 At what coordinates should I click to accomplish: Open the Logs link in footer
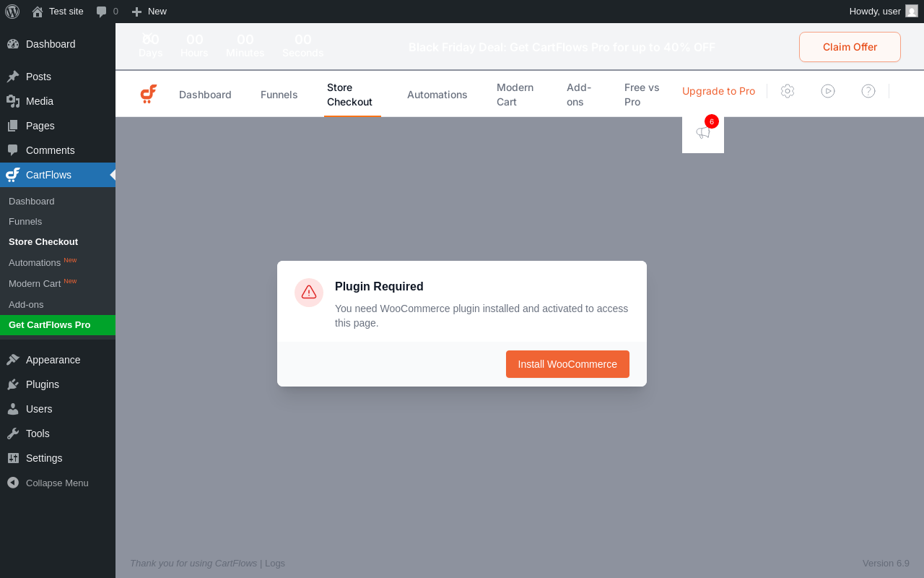pyautogui.click(x=275, y=563)
